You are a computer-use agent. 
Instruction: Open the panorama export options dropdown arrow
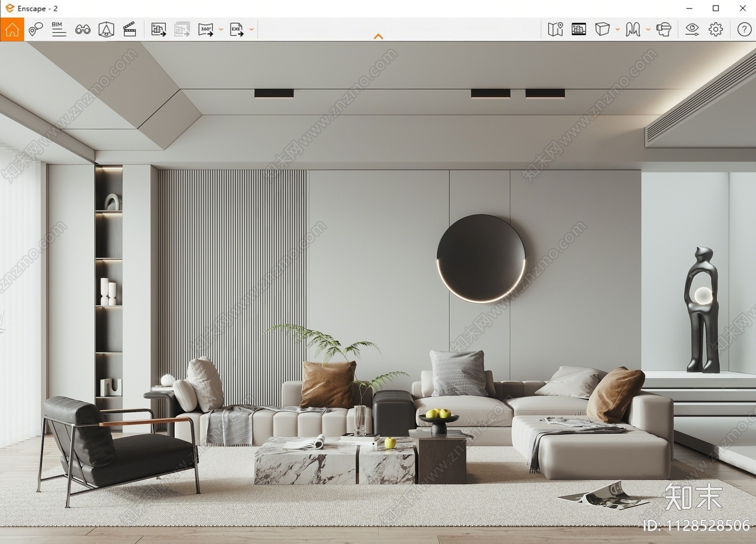click(x=221, y=29)
